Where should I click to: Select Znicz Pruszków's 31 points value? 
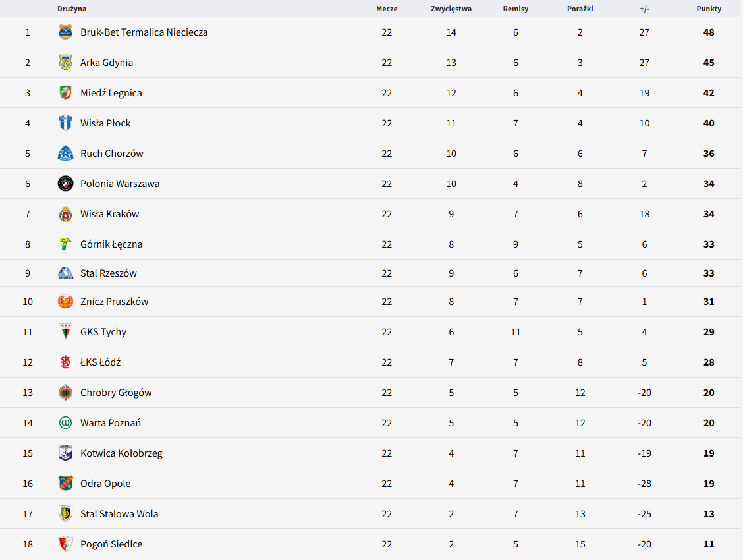tap(709, 302)
